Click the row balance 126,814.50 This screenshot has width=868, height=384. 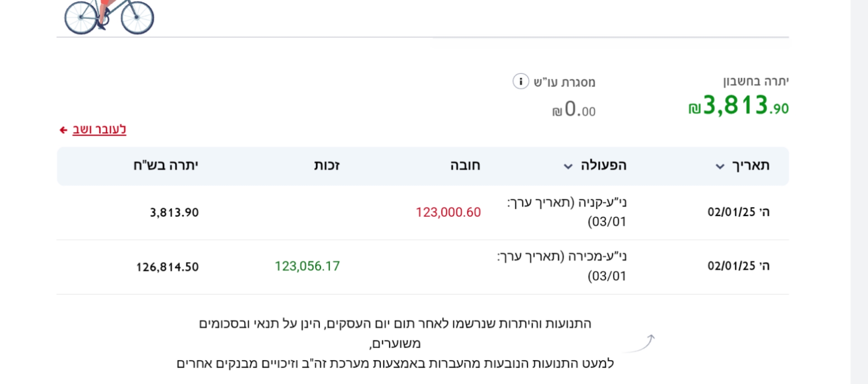point(167,267)
